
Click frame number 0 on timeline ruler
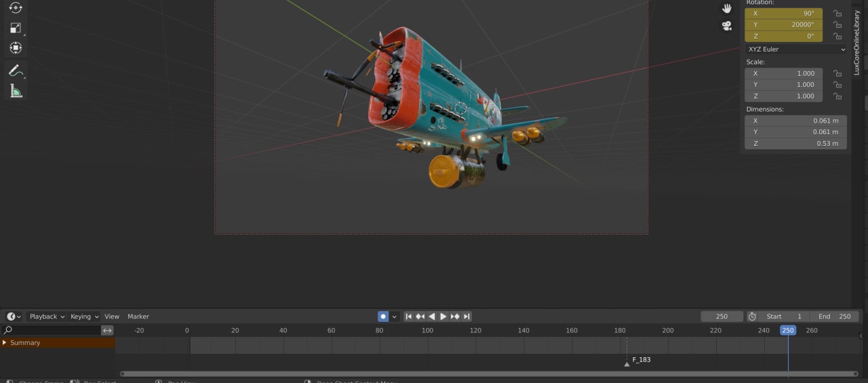click(187, 330)
